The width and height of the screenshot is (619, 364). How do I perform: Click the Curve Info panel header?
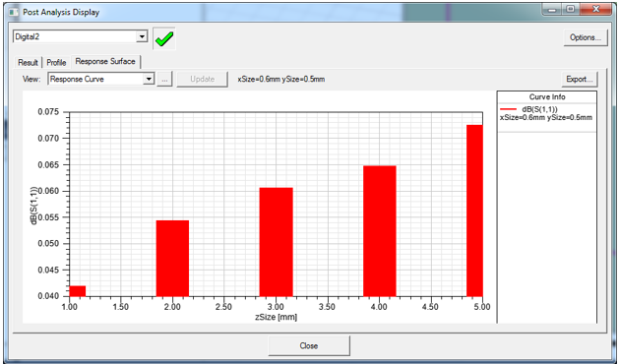tap(547, 97)
